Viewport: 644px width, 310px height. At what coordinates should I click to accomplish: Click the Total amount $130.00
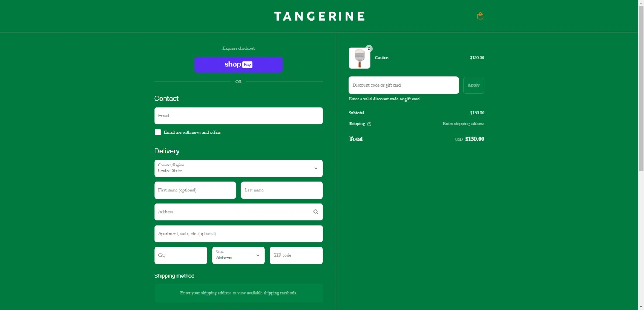[x=474, y=139]
